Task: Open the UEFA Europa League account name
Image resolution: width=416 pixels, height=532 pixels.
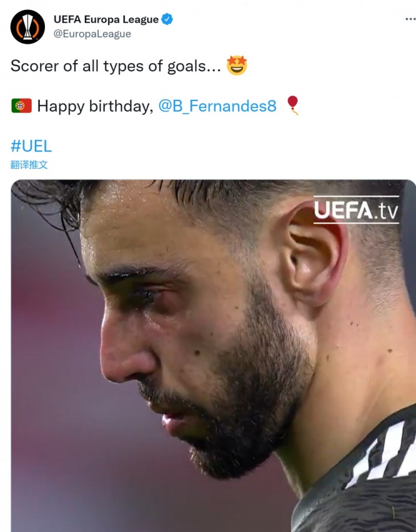Action: click(106, 19)
